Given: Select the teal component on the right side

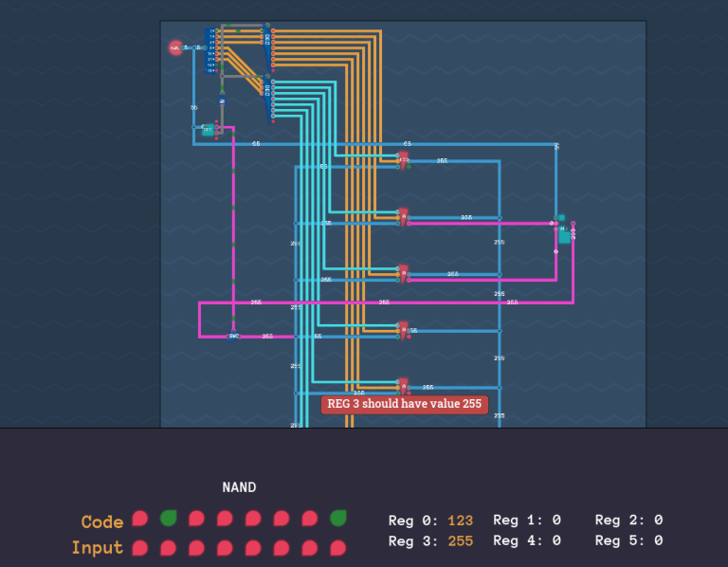Looking at the screenshot, I should pos(564,233).
